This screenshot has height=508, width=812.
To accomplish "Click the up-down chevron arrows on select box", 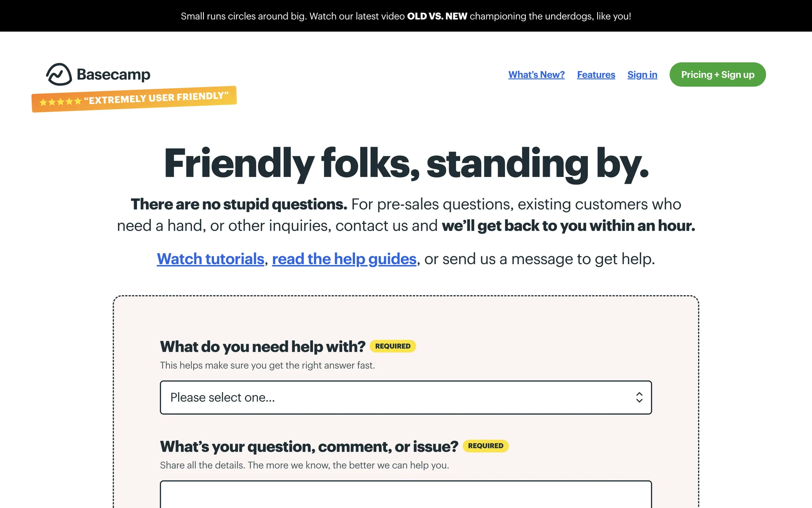I will pos(639,397).
